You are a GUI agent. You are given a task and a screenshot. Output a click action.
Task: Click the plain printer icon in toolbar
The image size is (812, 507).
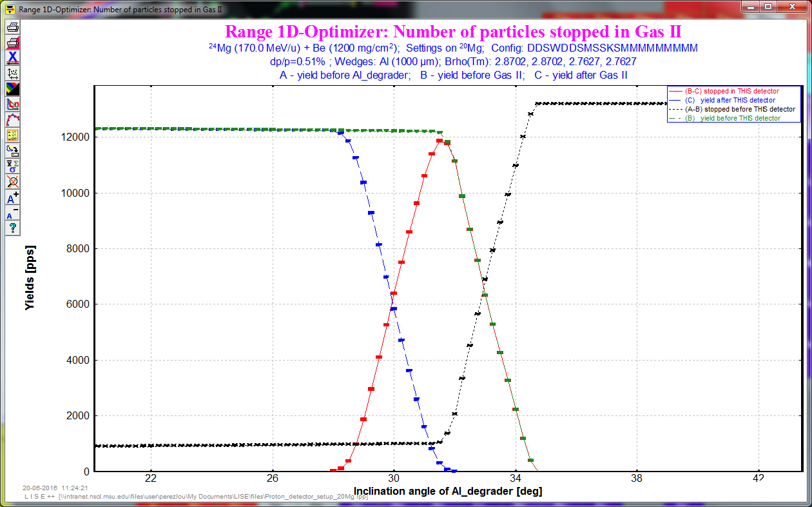point(12,28)
